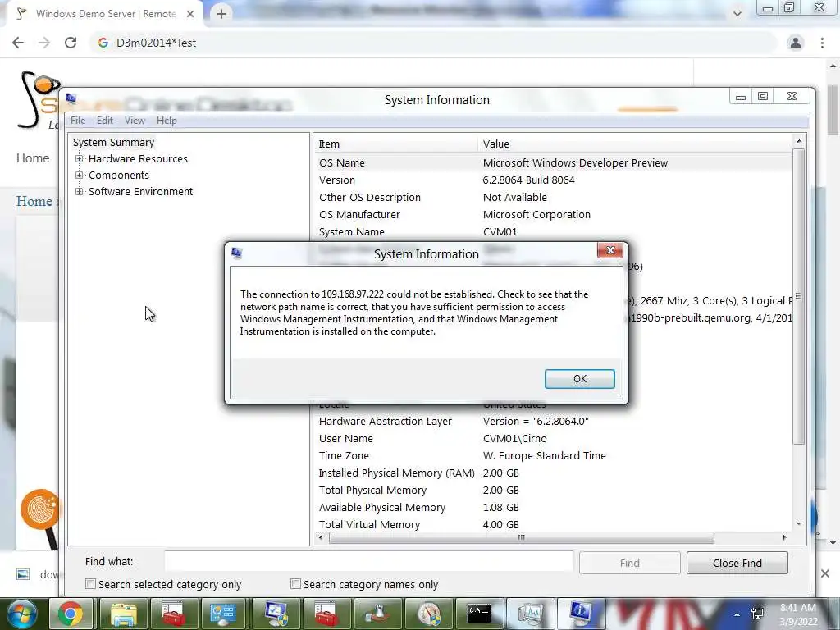Open the Windows Start orb
Viewport: 840px width, 630px height.
coord(22,614)
